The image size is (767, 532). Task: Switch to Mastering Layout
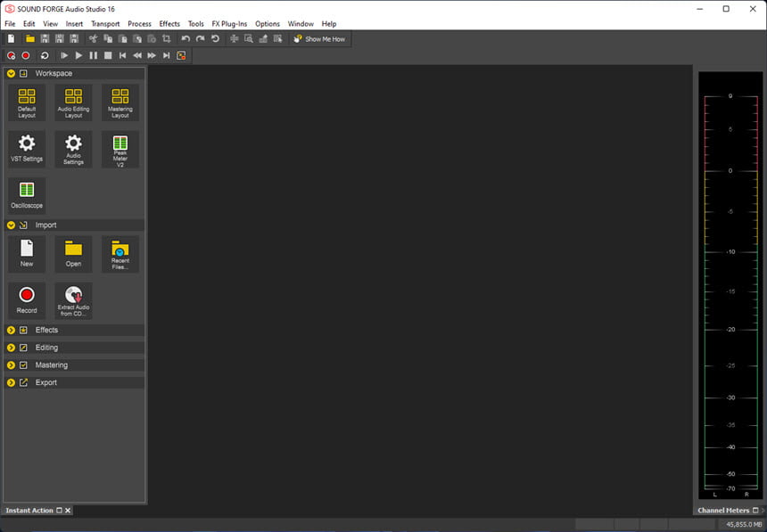click(120, 102)
